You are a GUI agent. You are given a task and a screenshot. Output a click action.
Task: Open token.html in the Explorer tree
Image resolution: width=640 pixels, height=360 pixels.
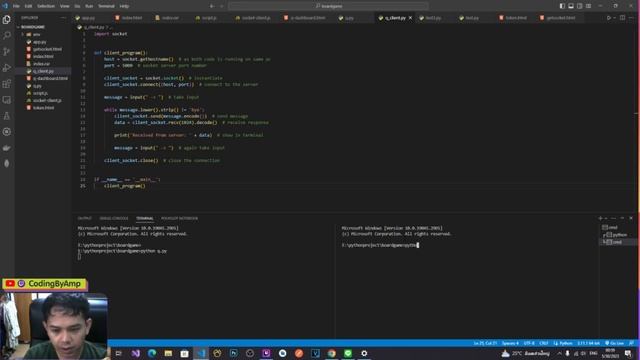(x=43, y=108)
